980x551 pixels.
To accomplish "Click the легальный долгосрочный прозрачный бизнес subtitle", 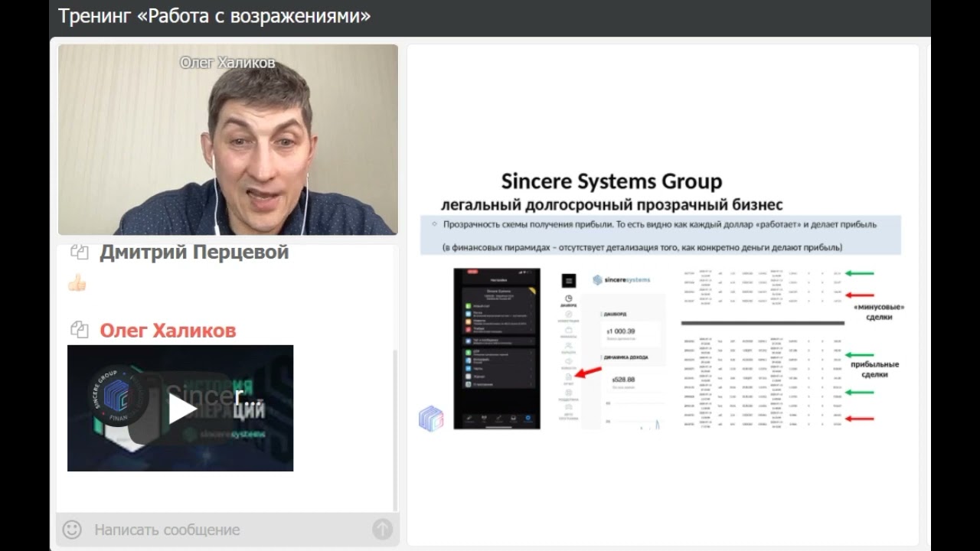I will point(612,205).
